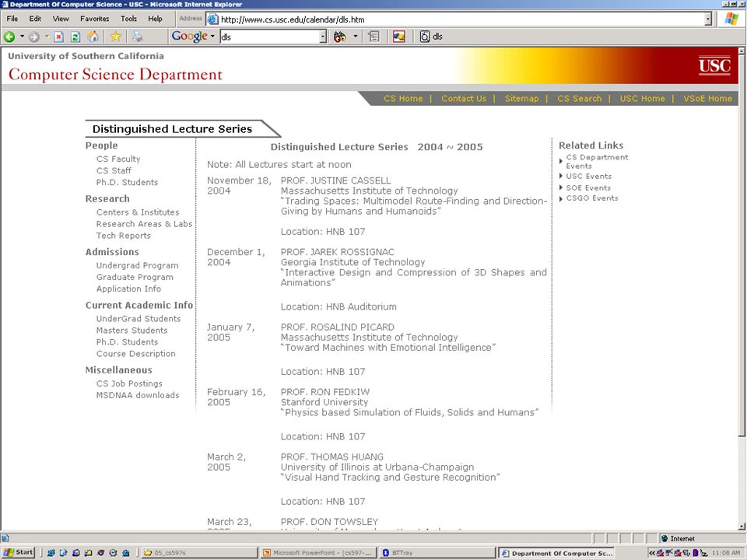This screenshot has height=560, width=747.
Task: Refresh the page with the green refresh icon
Action: pos(75,37)
